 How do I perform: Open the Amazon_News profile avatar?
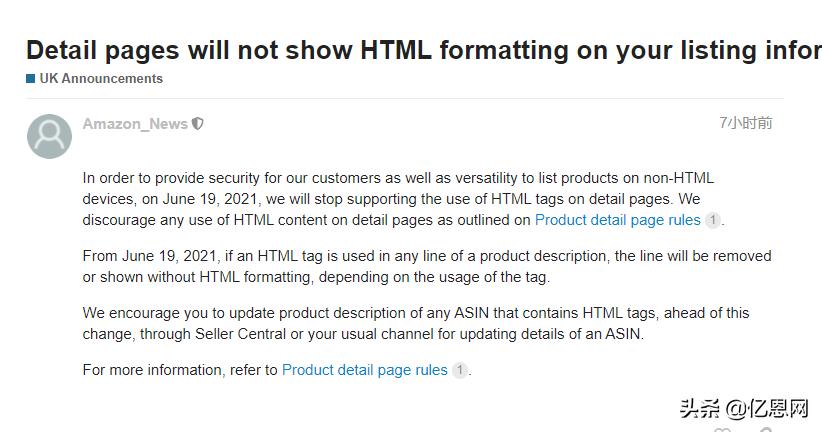coord(49,136)
